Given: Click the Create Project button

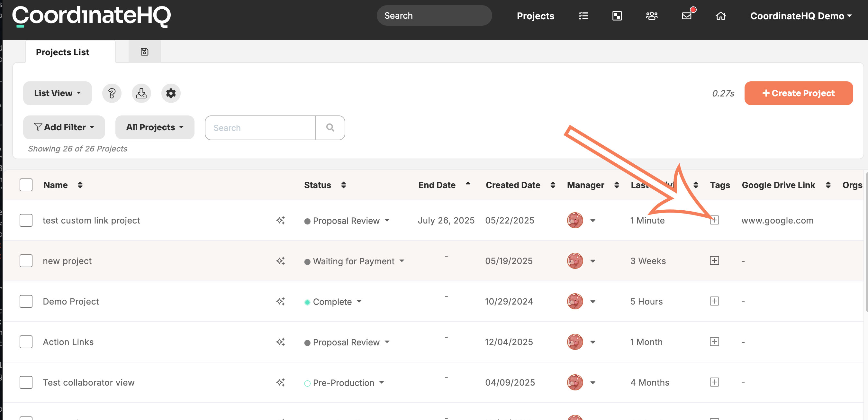Looking at the screenshot, I should coord(799,93).
